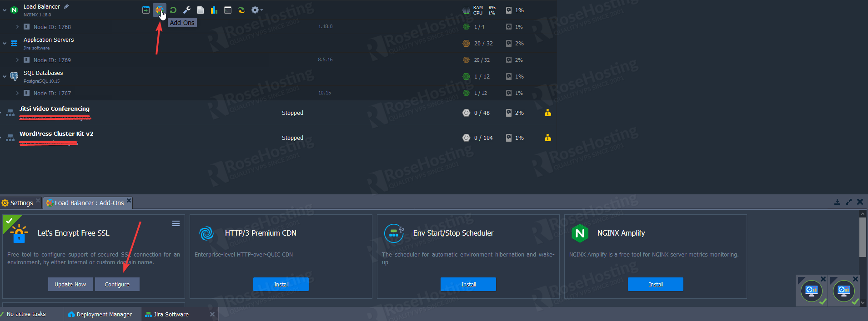Viewport: 868px width, 321px height.
Task: View the Load Balancer log file
Action: click(x=200, y=10)
